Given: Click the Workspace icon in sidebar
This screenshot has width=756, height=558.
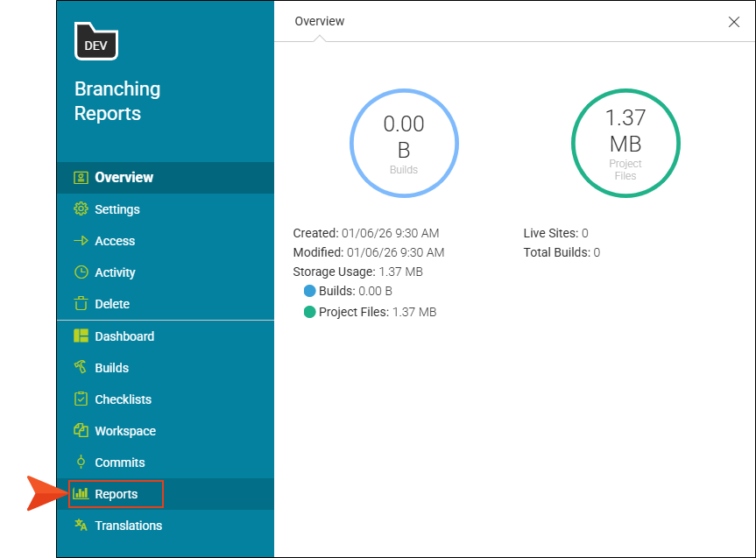Looking at the screenshot, I should (x=81, y=431).
